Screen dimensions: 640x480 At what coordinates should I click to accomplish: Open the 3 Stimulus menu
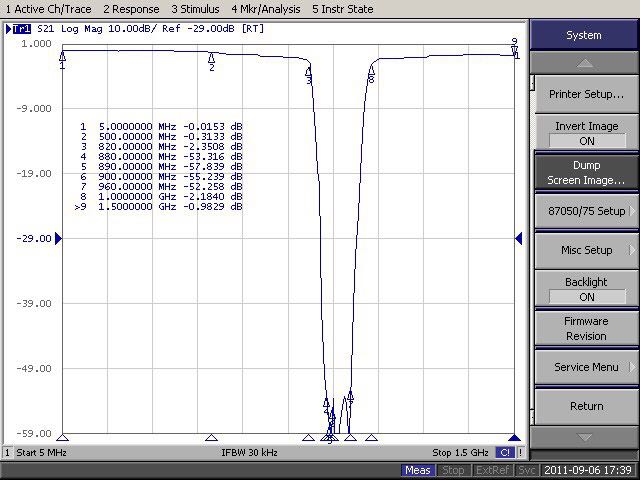tap(195, 9)
